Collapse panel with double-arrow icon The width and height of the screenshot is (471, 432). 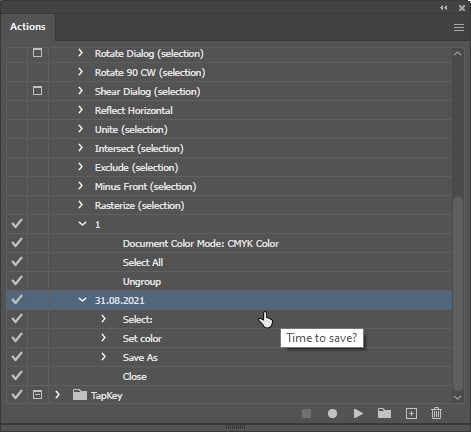443,8
